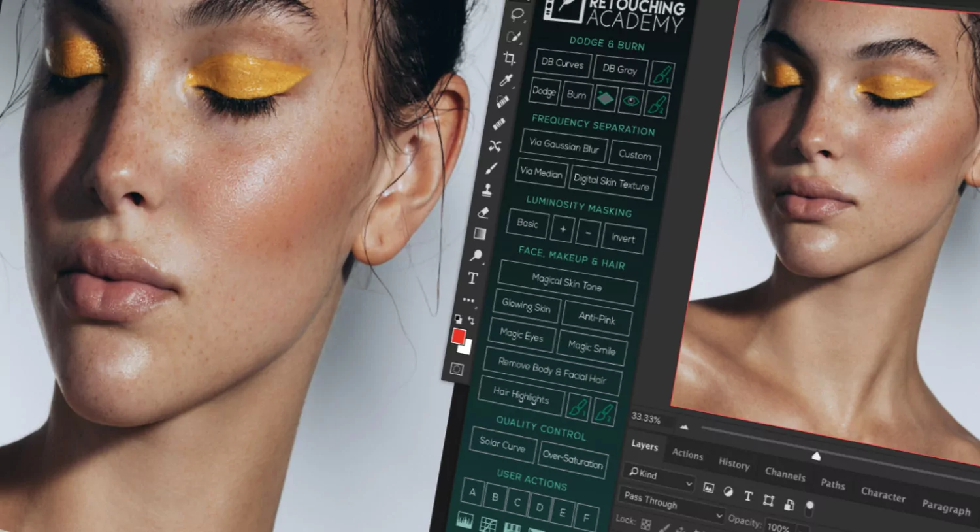Open the History panel tab

(x=734, y=465)
